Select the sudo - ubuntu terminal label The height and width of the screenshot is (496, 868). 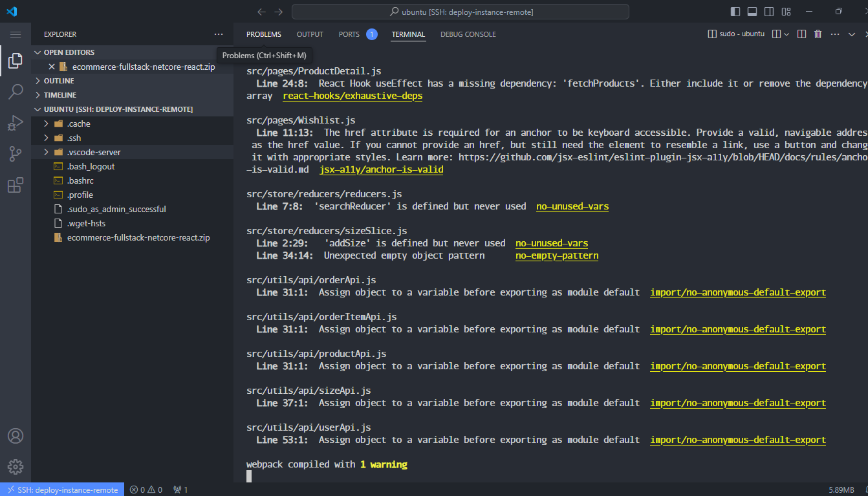point(737,34)
